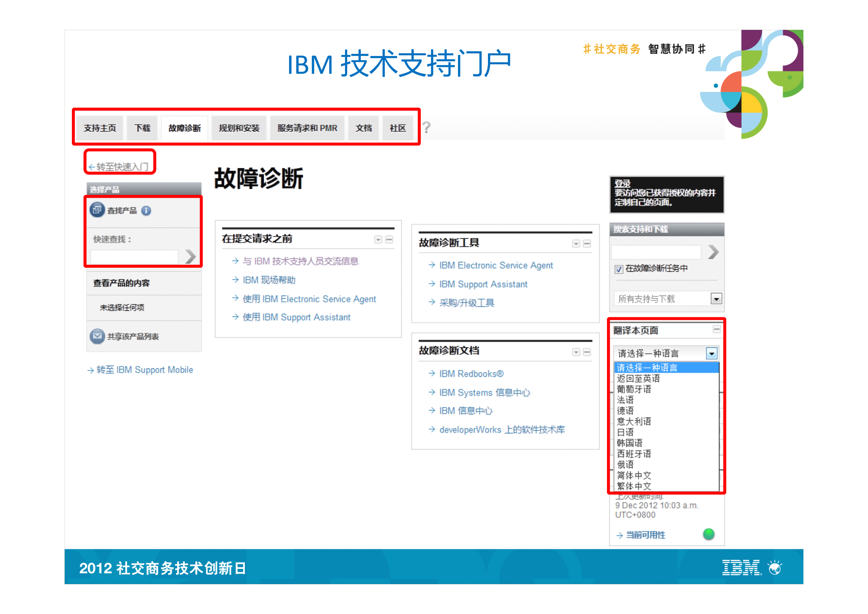This screenshot has width=868, height=614.
Task: Uncheck the 在故障诊断任务中 checkbox
Action: coord(619,269)
